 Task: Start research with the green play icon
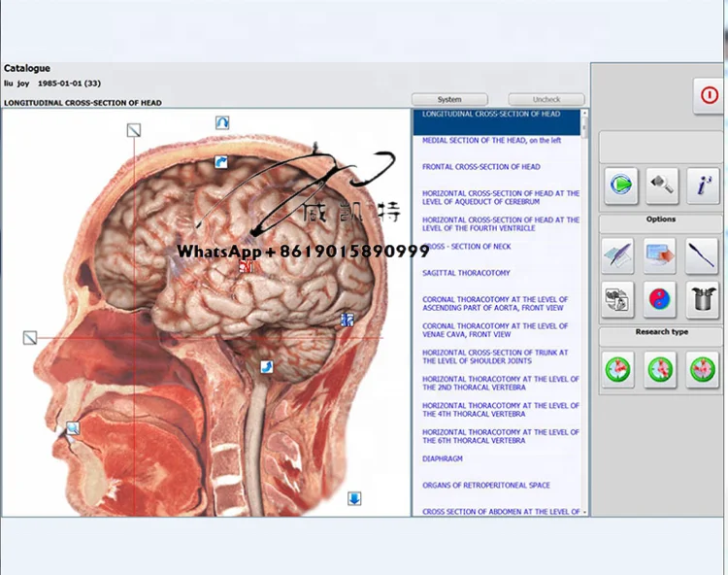coord(621,185)
